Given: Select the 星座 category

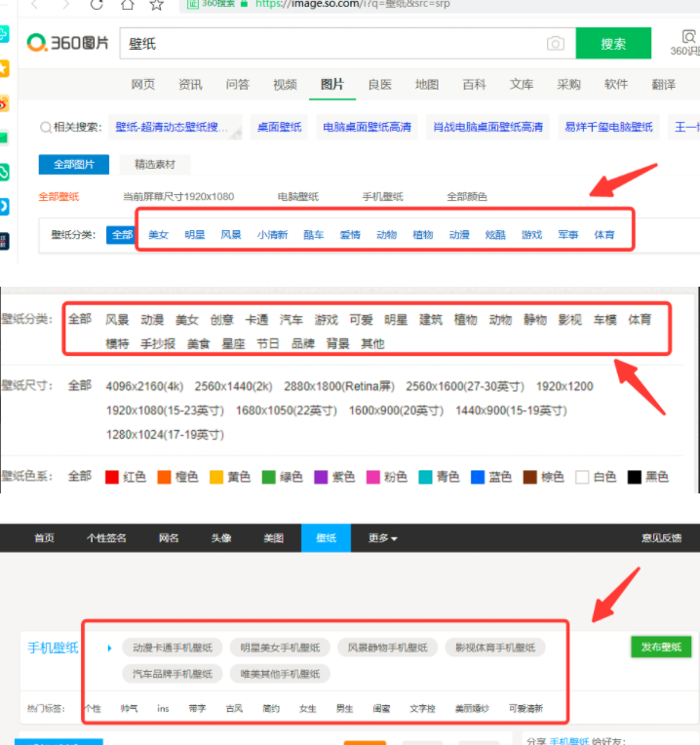Looking at the screenshot, I should point(233,343).
